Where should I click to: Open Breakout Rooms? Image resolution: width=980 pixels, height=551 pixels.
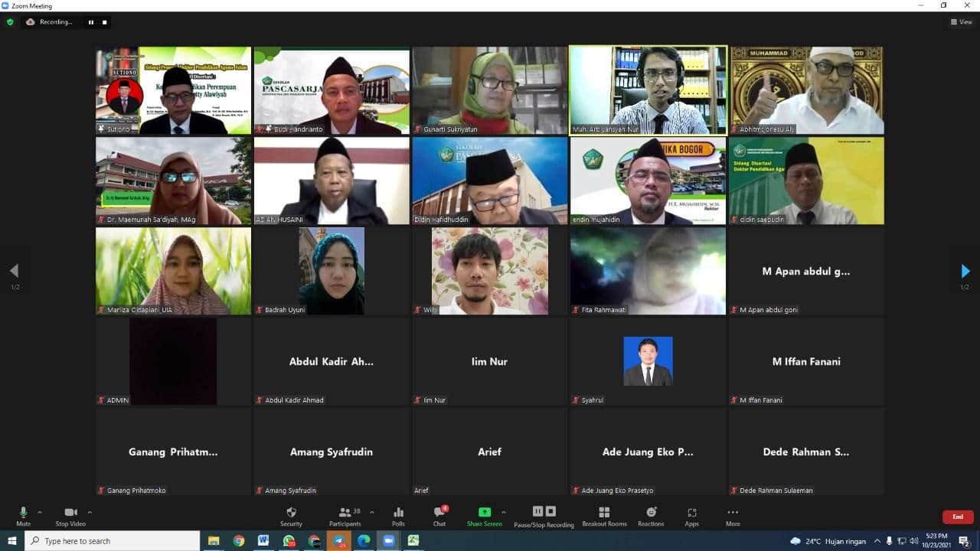(604, 516)
